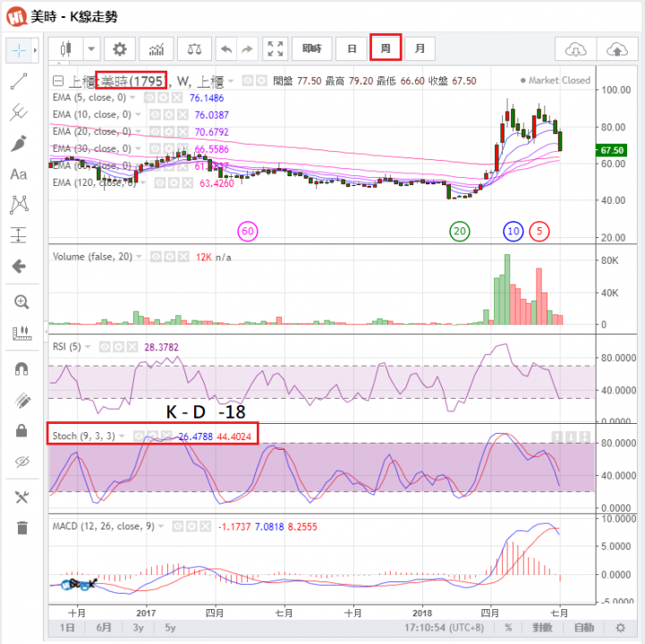Hide the RSI indicator

pyautogui.click(x=105, y=348)
